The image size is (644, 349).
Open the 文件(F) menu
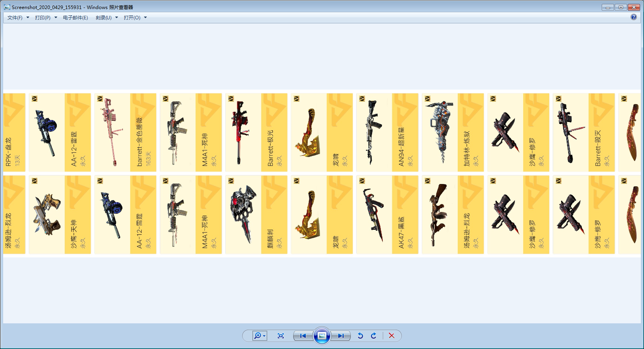click(x=18, y=17)
